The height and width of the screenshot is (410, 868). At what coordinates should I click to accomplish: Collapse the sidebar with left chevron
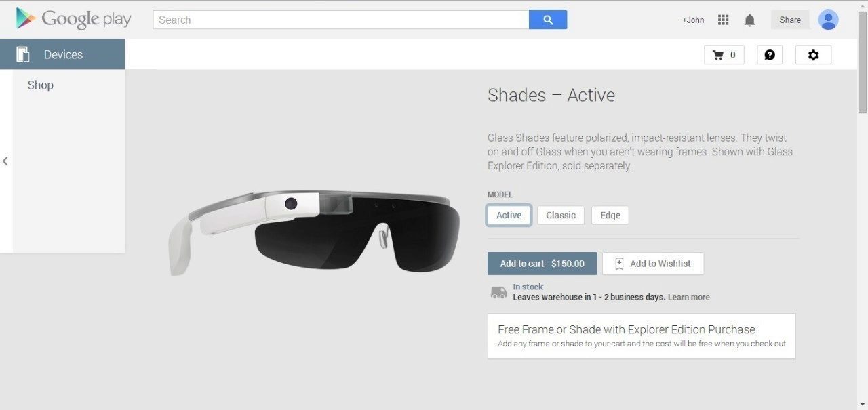tap(5, 161)
